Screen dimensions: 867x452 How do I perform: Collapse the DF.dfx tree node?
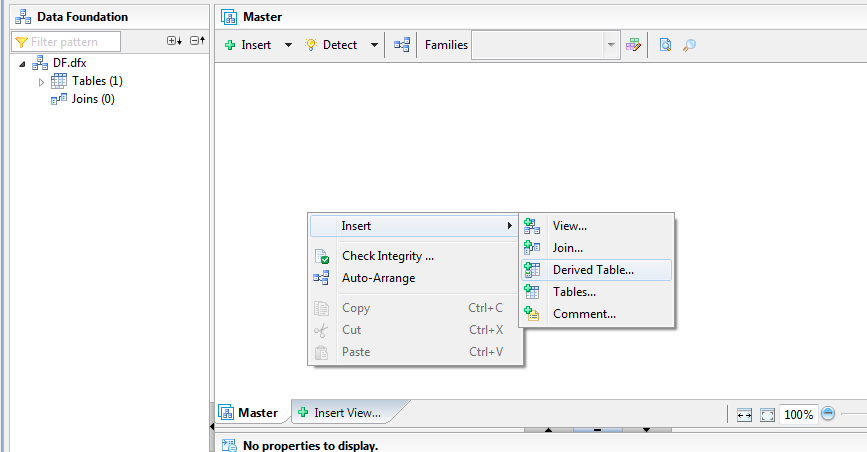[x=23, y=63]
